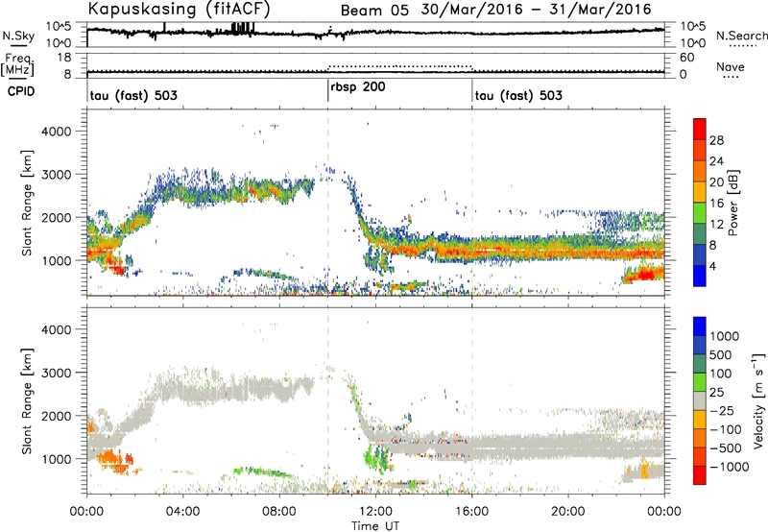The image size is (768, 532).
Task: Click the "Nave" legend label
Action: (x=731, y=66)
